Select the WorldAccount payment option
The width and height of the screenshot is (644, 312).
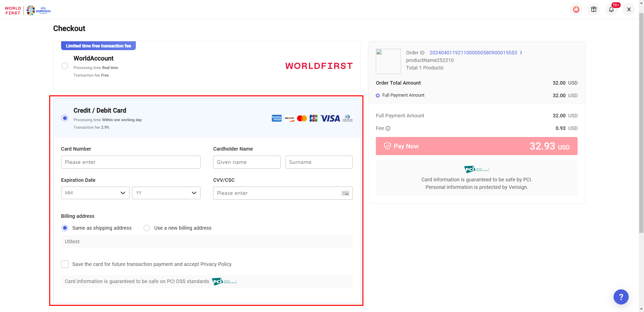tap(65, 66)
